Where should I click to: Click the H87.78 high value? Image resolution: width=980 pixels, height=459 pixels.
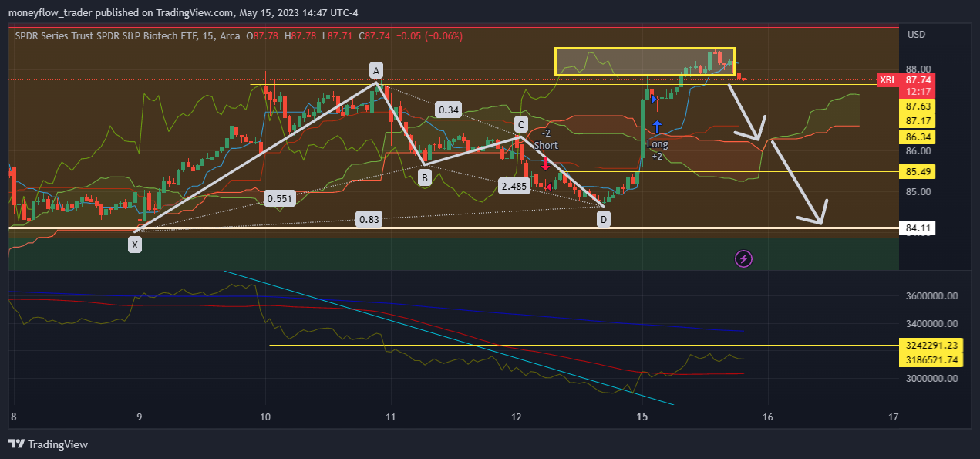300,35
